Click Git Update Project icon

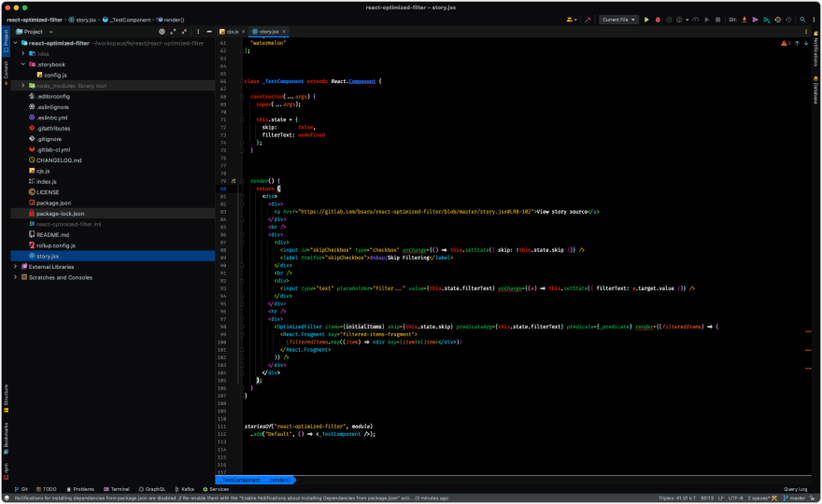point(744,20)
